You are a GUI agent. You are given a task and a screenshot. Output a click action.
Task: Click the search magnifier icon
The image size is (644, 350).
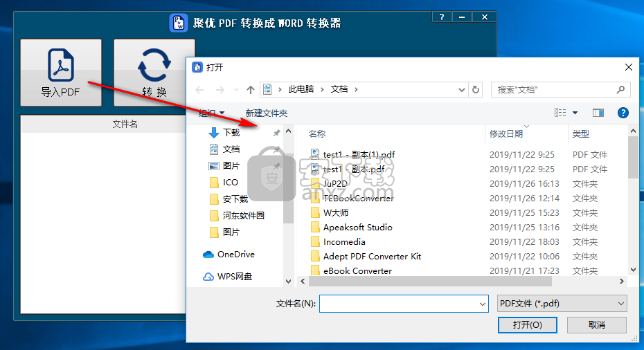620,89
